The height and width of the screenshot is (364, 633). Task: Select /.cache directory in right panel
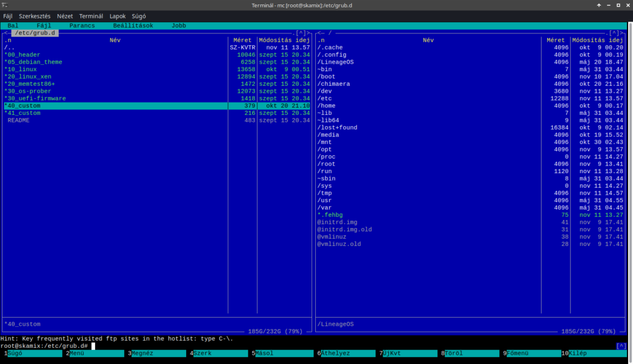point(470,48)
